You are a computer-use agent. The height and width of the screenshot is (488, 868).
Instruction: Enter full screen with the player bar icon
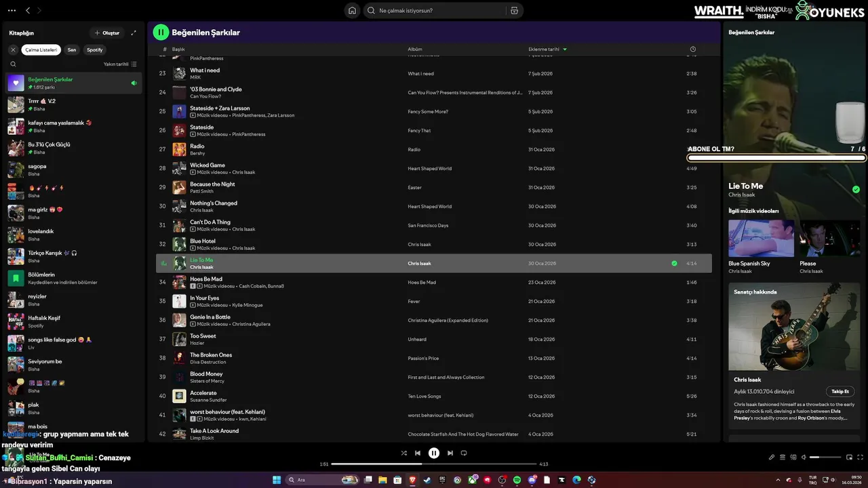(x=861, y=457)
